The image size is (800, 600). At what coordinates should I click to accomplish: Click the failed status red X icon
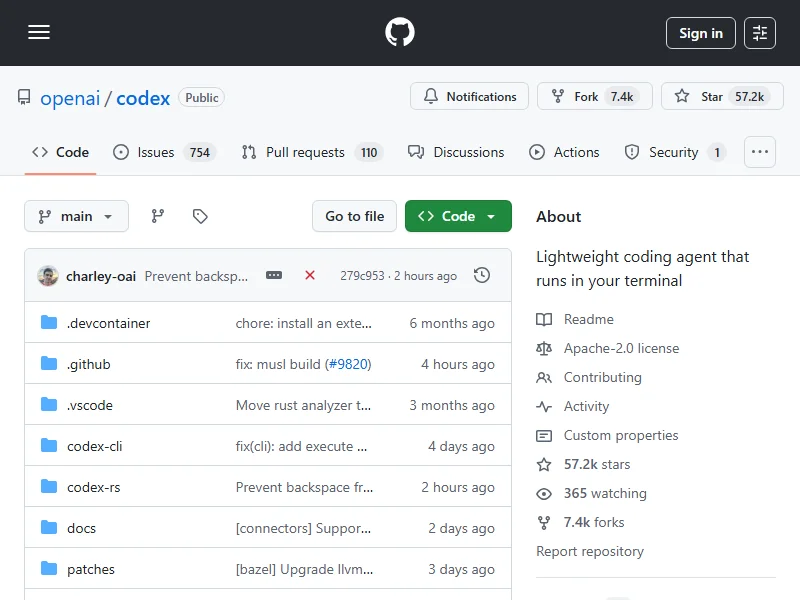pyautogui.click(x=310, y=275)
